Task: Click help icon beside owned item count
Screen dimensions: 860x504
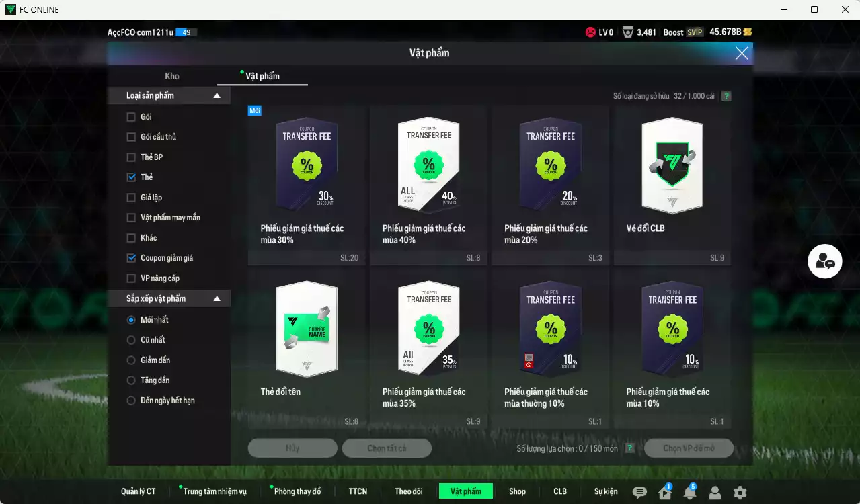Action: [726, 96]
